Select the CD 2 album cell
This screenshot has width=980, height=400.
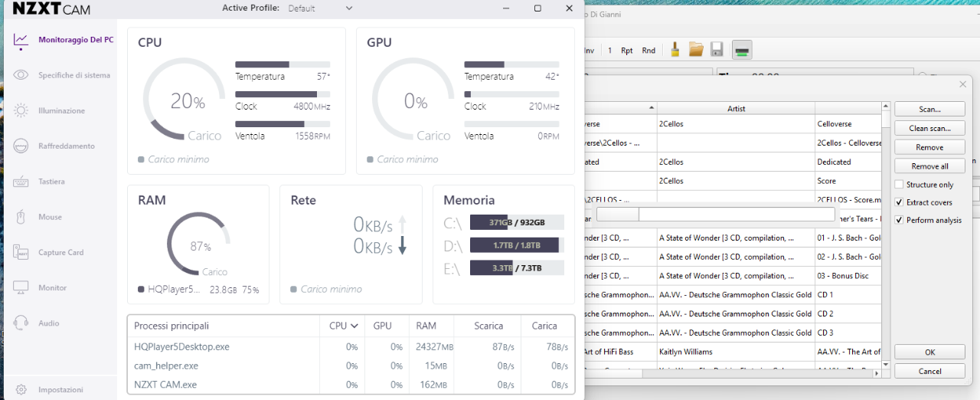click(849, 313)
